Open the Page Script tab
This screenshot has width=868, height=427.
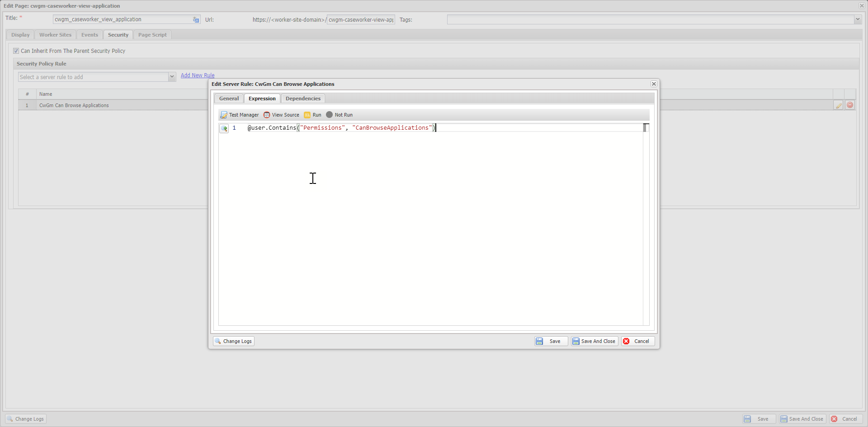click(x=152, y=35)
